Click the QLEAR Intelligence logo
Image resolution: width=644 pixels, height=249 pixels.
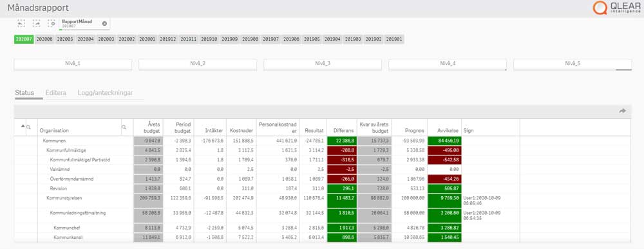pyautogui.click(x=616, y=8)
